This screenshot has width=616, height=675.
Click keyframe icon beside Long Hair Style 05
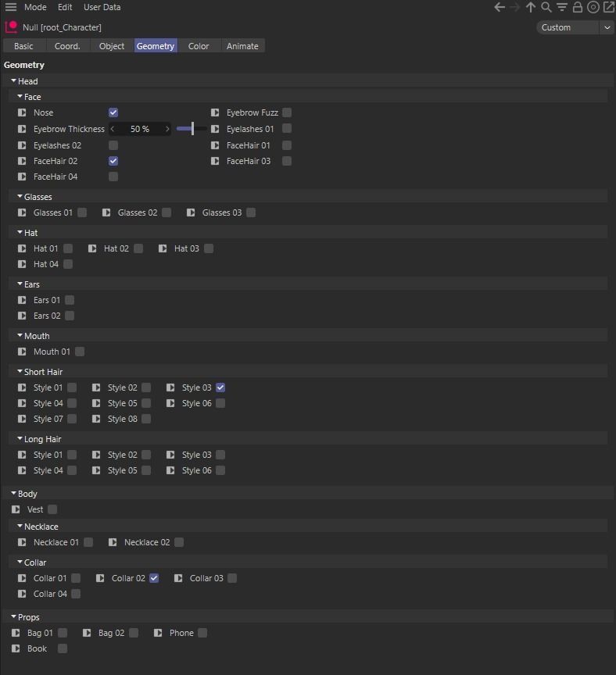(x=96, y=470)
